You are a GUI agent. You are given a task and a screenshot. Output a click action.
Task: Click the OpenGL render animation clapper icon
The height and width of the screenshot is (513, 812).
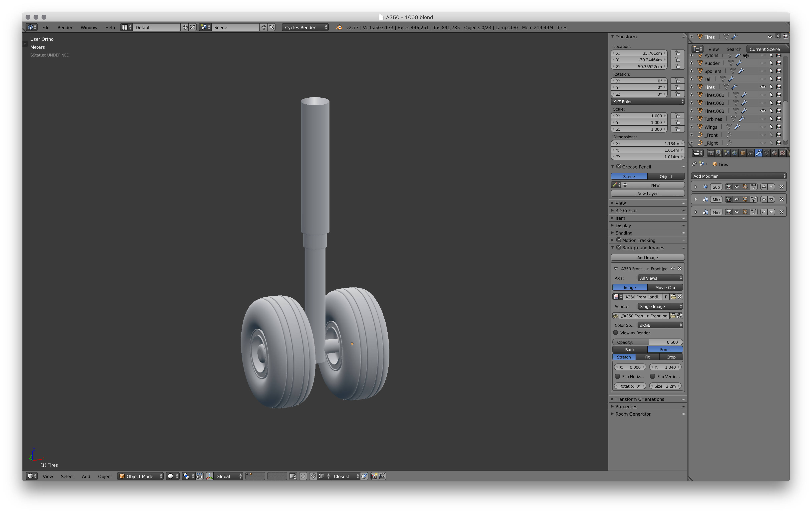382,476
